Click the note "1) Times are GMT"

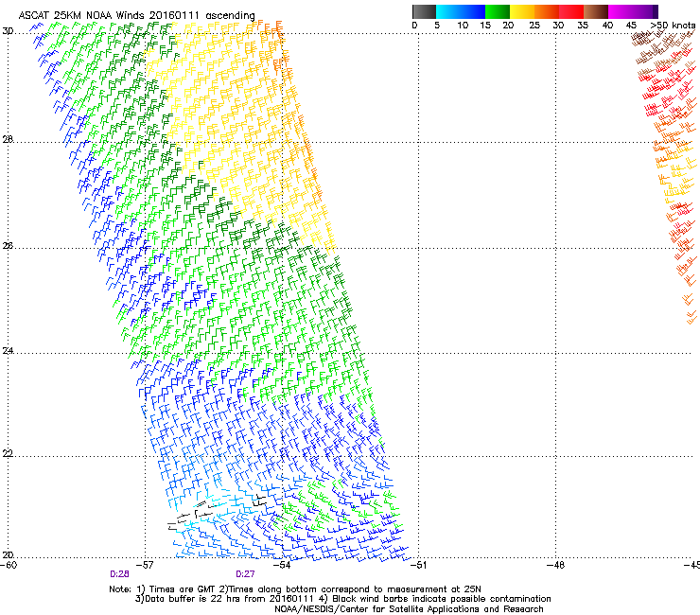click(176, 589)
